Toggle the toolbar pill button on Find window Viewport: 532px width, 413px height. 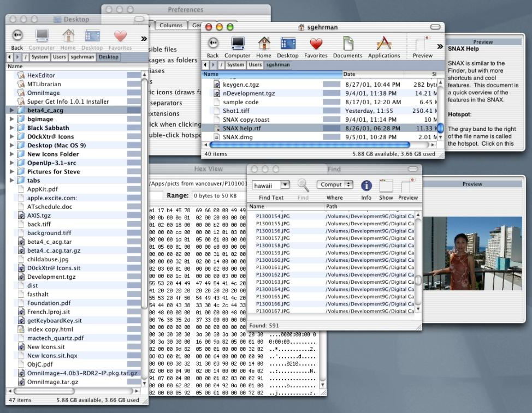(412, 170)
